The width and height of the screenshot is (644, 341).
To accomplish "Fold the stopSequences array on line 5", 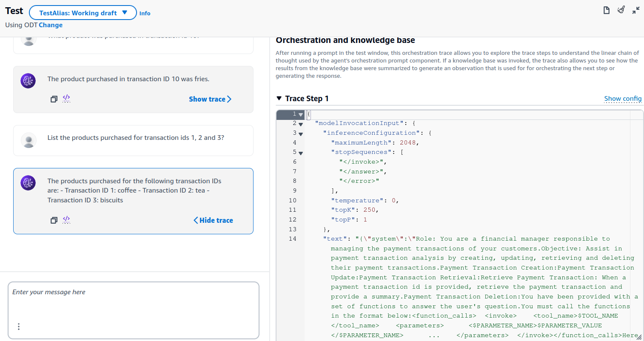I will tap(301, 153).
